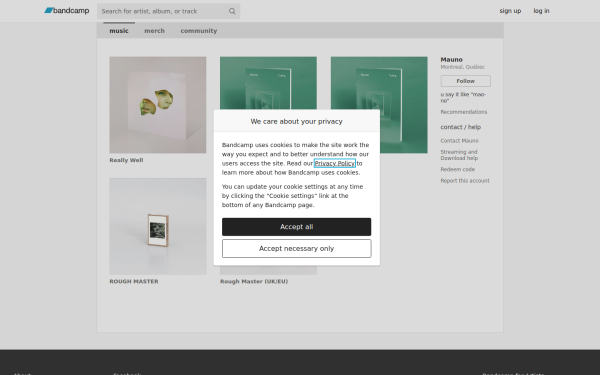Open Recommendations in the sidebar
Screen dimensions: 600x375
(464, 112)
